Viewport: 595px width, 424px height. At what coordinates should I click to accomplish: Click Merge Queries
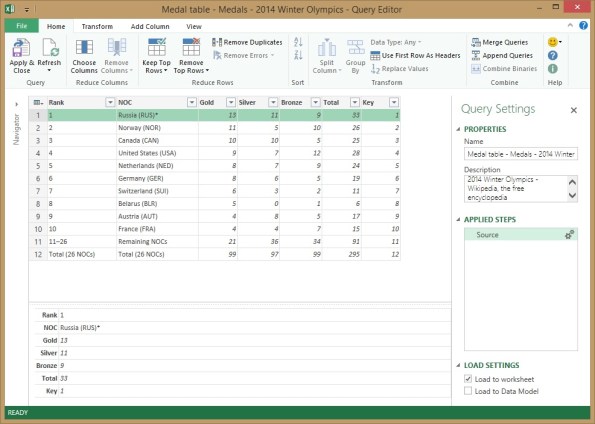pyautogui.click(x=499, y=42)
